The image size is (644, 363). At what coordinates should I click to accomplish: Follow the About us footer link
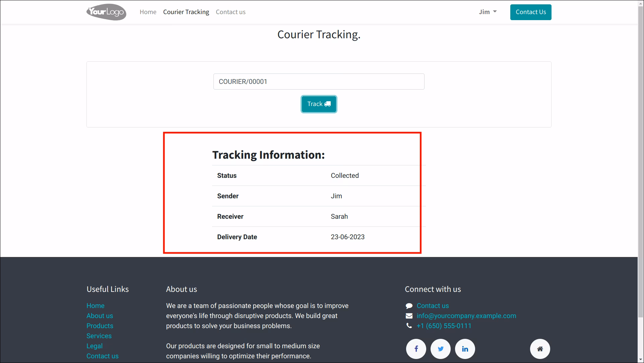click(100, 316)
